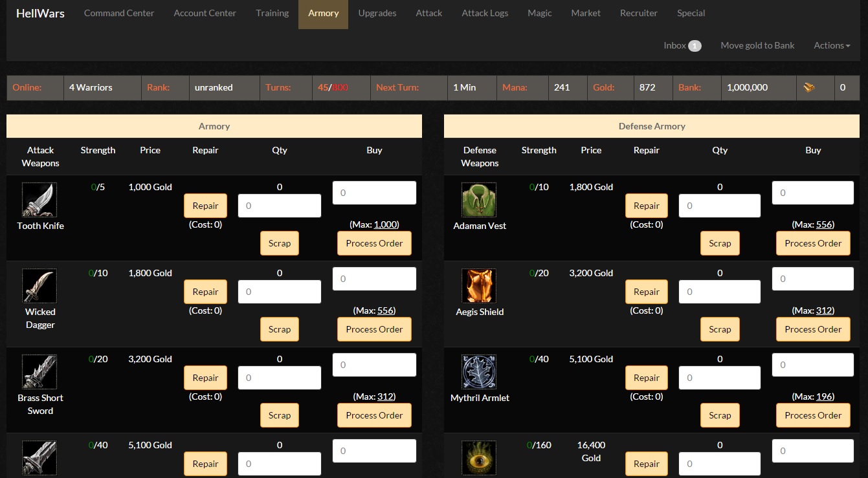Repair the 16,400 Gold defense item
The width and height of the screenshot is (868, 478).
pyautogui.click(x=646, y=464)
